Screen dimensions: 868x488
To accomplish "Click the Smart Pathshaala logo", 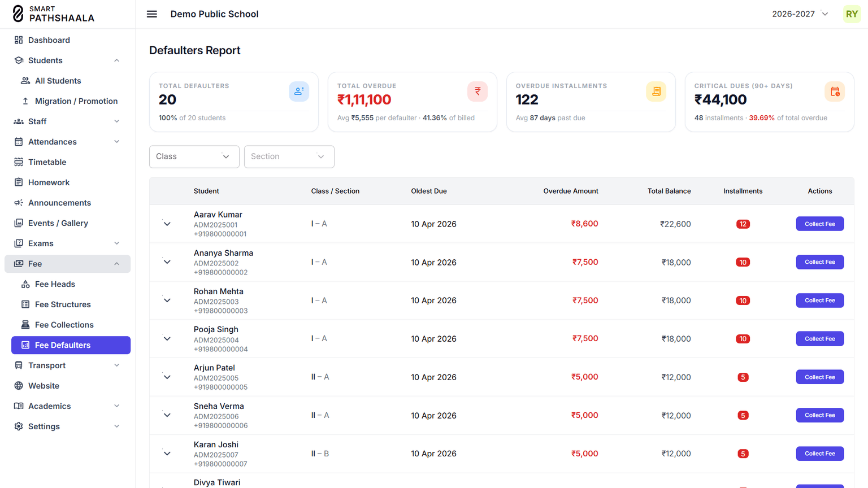I will pyautogui.click(x=54, y=14).
